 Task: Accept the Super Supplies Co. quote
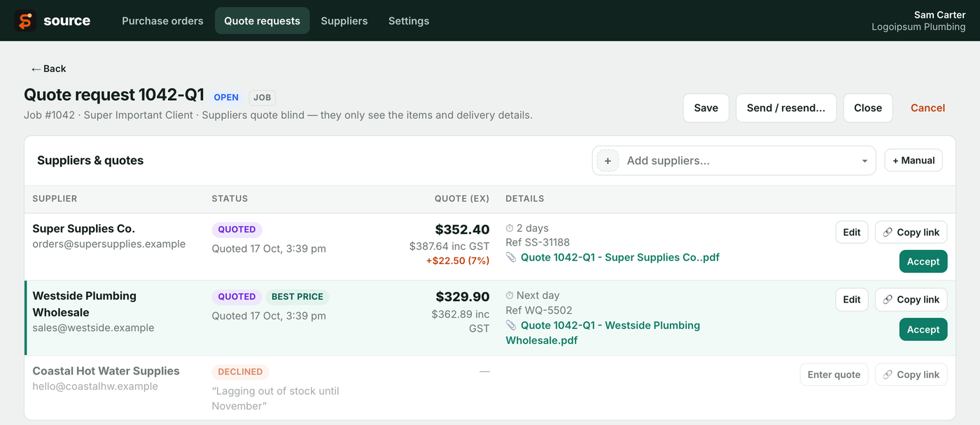pos(923,262)
